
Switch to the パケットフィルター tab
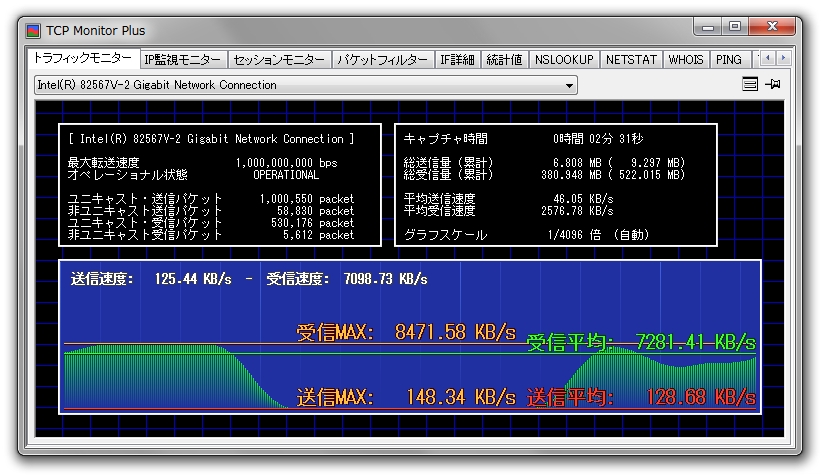point(382,60)
